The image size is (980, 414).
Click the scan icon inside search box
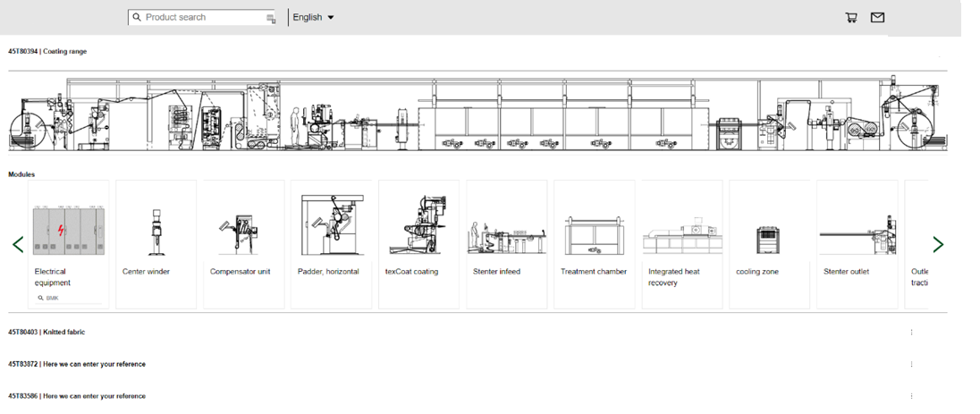(x=271, y=18)
